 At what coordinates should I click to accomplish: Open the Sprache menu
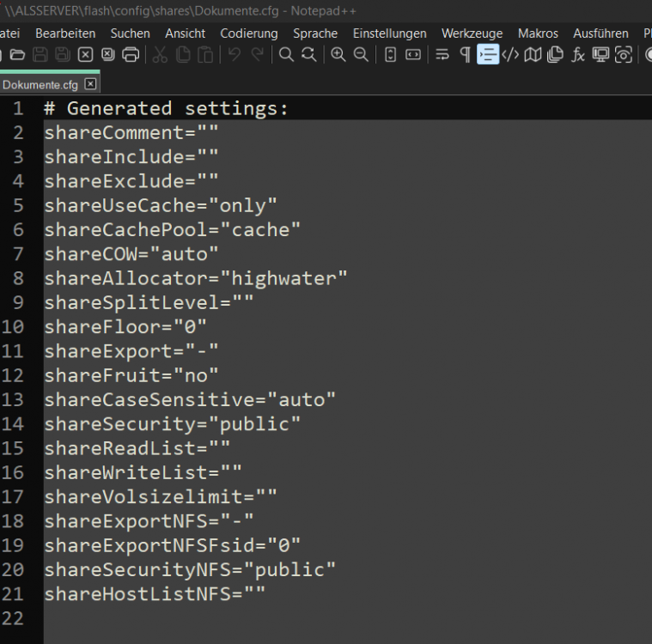(315, 33)
